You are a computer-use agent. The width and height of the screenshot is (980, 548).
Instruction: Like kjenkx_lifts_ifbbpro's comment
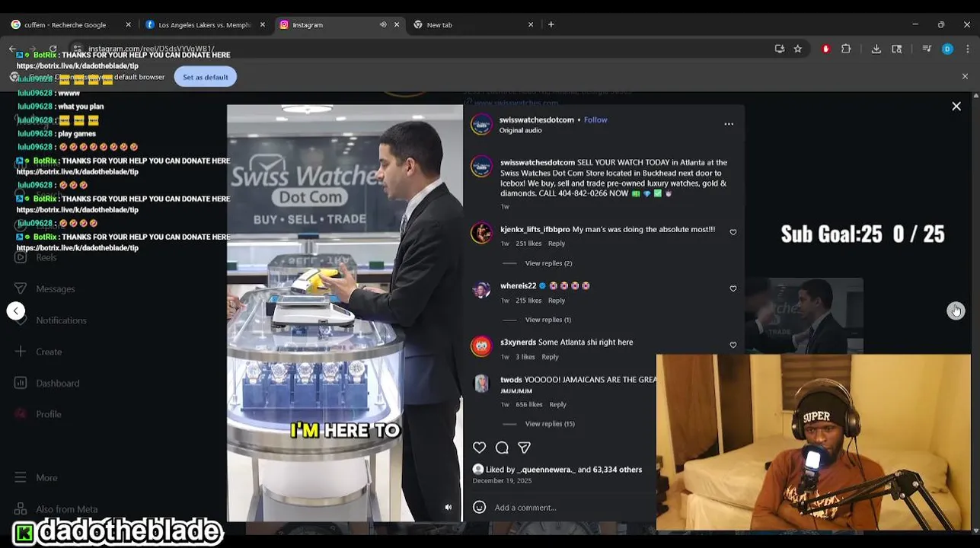733,232
